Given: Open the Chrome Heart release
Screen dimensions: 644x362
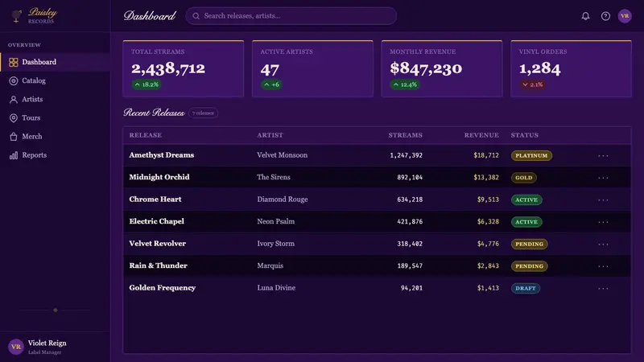Looking at the screenshot, I should (155, 200).
